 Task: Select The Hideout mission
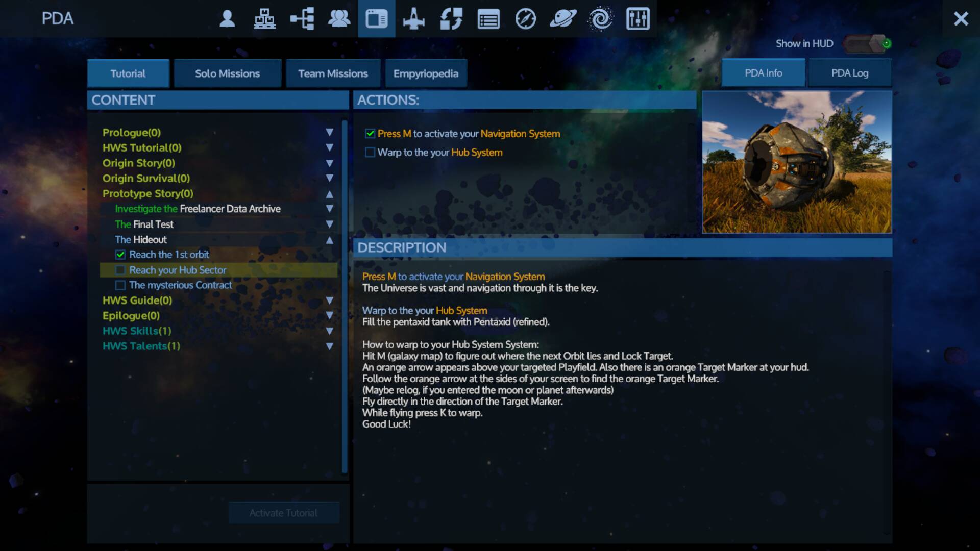tap(141, 239)
